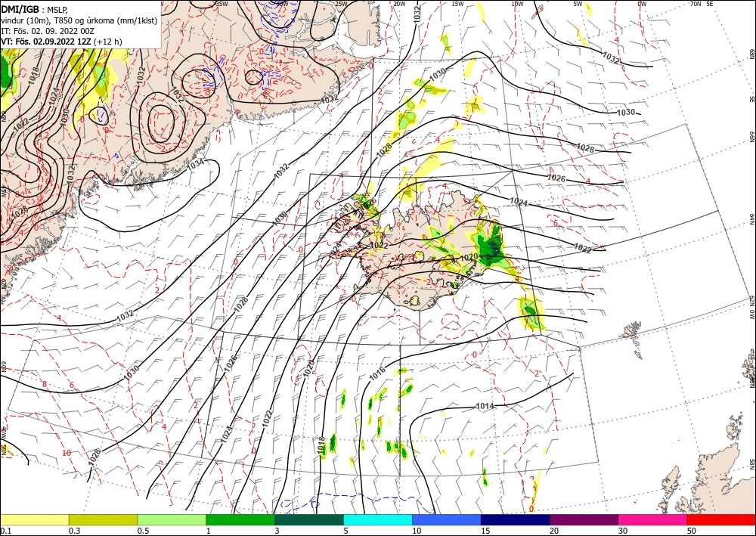Click the pink 30–50 legend color band
This screenshot has height=536, width=756.
(653, 519)
